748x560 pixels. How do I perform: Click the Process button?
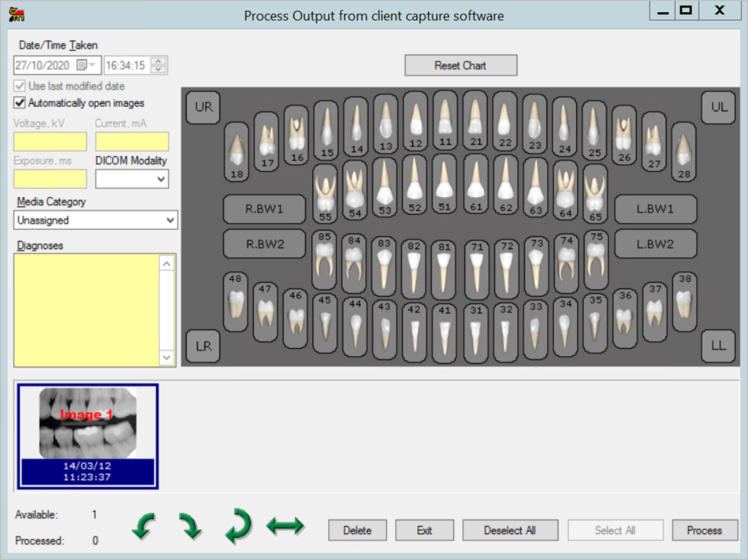(704, 530)
